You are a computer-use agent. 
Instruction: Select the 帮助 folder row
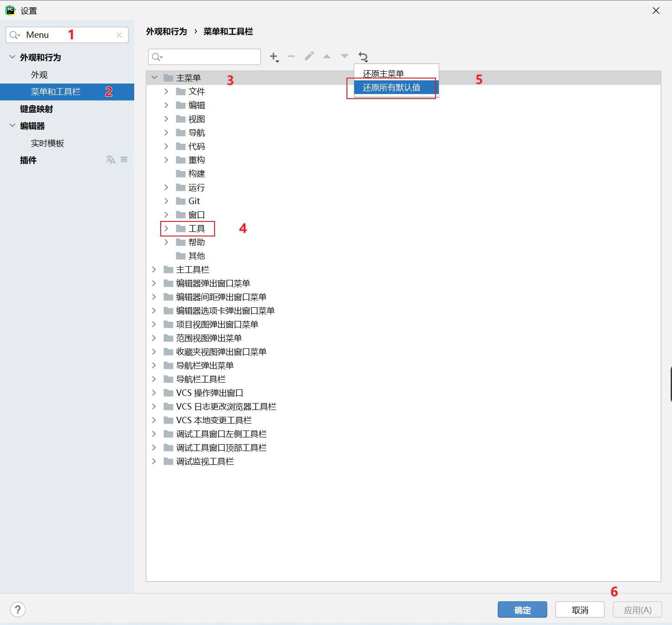404,242
